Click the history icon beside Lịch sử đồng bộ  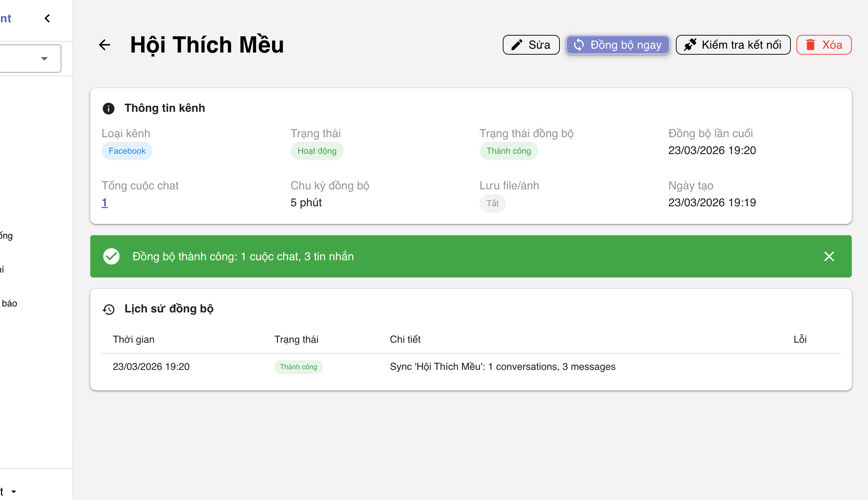tap(109, 309)
